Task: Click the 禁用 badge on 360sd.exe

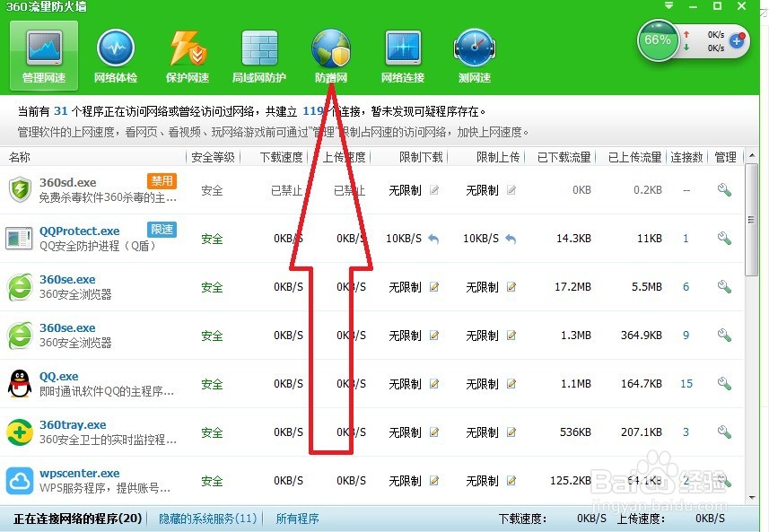Action: click(162, 181)
